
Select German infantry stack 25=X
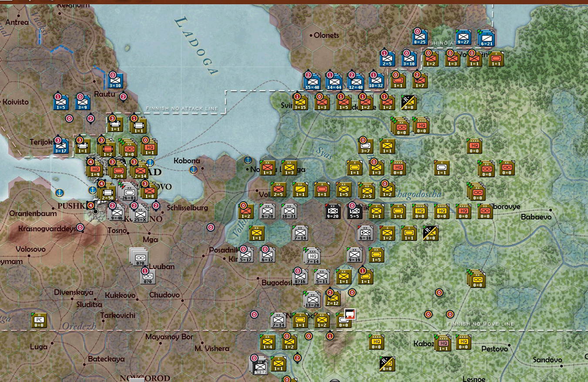click(140, 213)
